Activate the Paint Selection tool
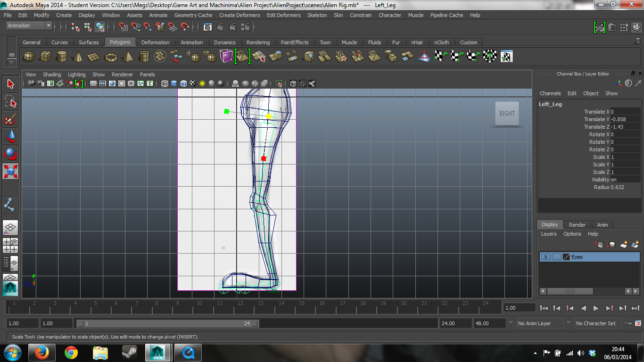 click(x=10, y=118)
